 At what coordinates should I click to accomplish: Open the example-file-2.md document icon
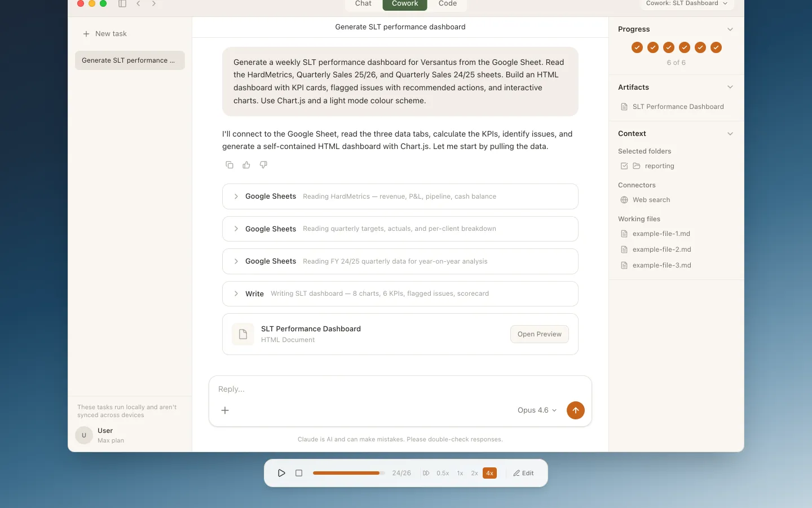(624, 249)
